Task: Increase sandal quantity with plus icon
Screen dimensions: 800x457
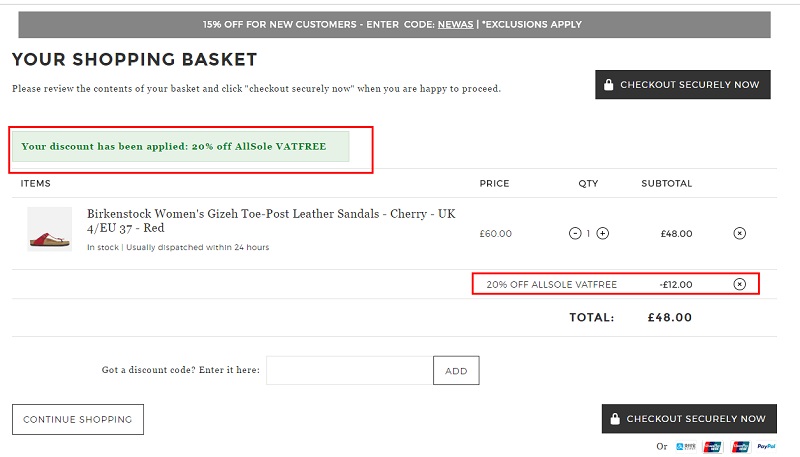Action: point(603,234)
